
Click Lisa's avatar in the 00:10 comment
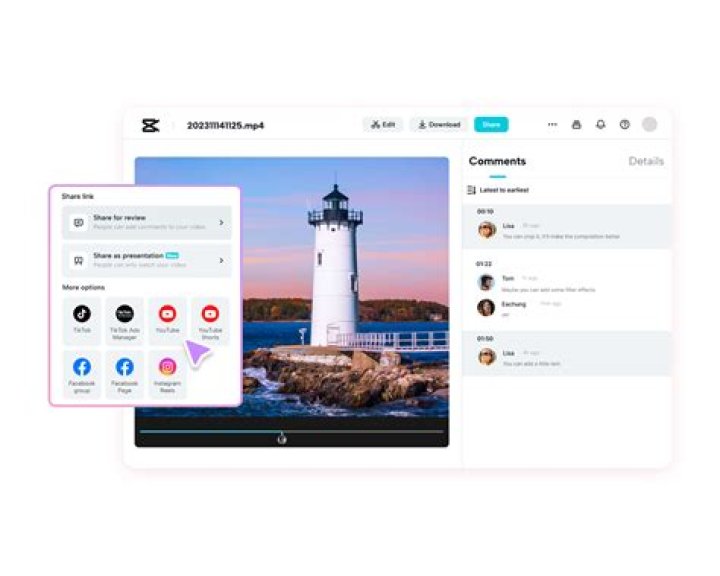pyautogui.click(x=487, y=230)
